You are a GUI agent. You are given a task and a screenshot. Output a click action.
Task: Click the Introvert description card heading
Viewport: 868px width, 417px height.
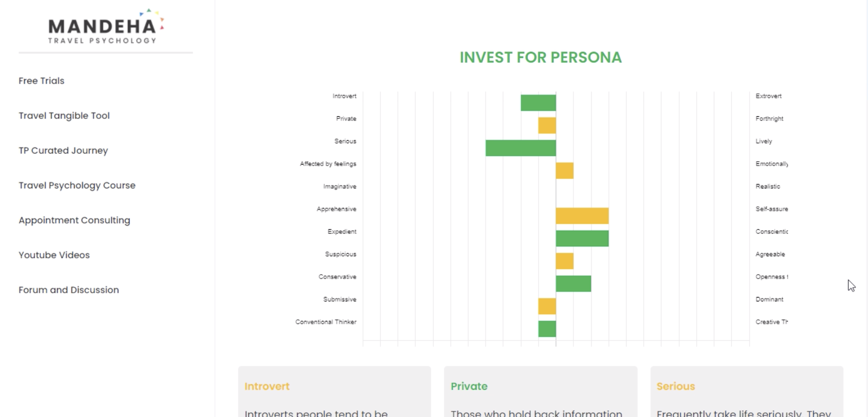[267, 387]
